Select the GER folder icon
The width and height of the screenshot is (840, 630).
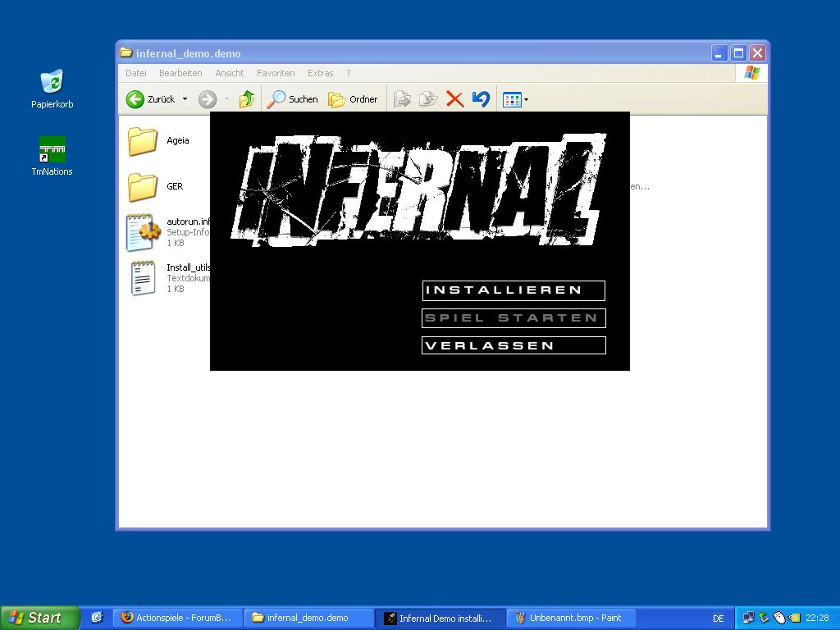point(143,187)
